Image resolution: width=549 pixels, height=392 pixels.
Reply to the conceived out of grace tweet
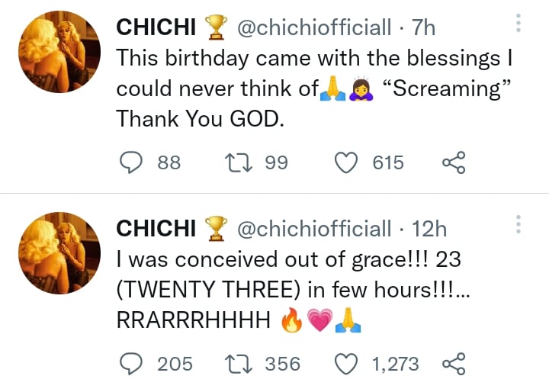click(x=133, y=364)
